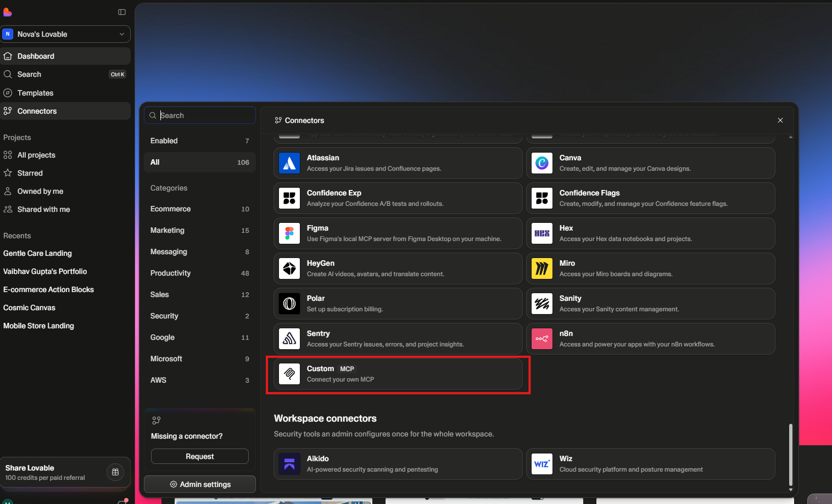The image size is (832, 504).
Task: Open All projects
Action: pyautogui.click(x=65, y=155)
